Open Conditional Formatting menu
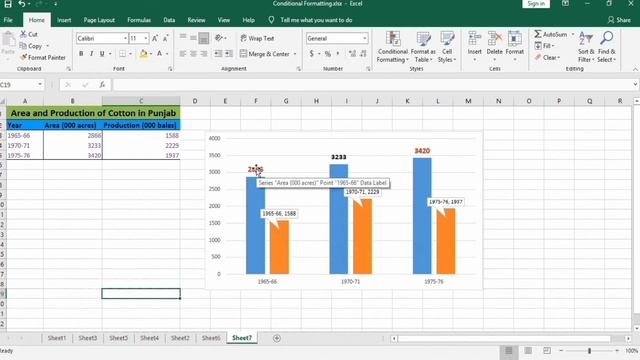Image resolution: width=640 pixels, height=360 pixels. pos(392,47)
